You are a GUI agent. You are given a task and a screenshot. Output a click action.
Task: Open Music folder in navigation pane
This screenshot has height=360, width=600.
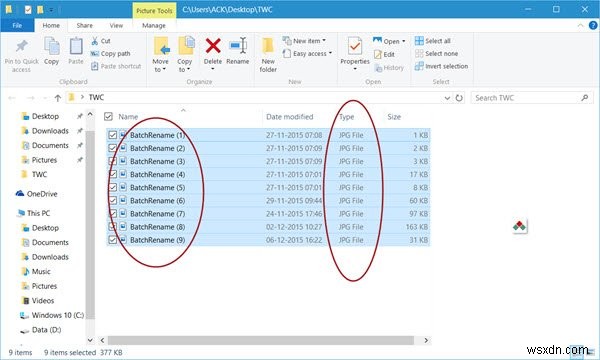tap(36, 272)
